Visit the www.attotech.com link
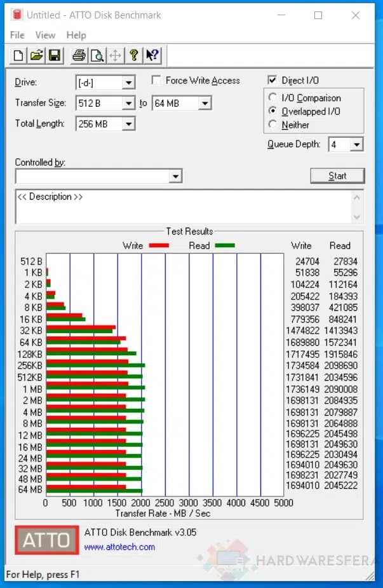The width and height of the screenshot is (383, 588). [x=119, y=547]
